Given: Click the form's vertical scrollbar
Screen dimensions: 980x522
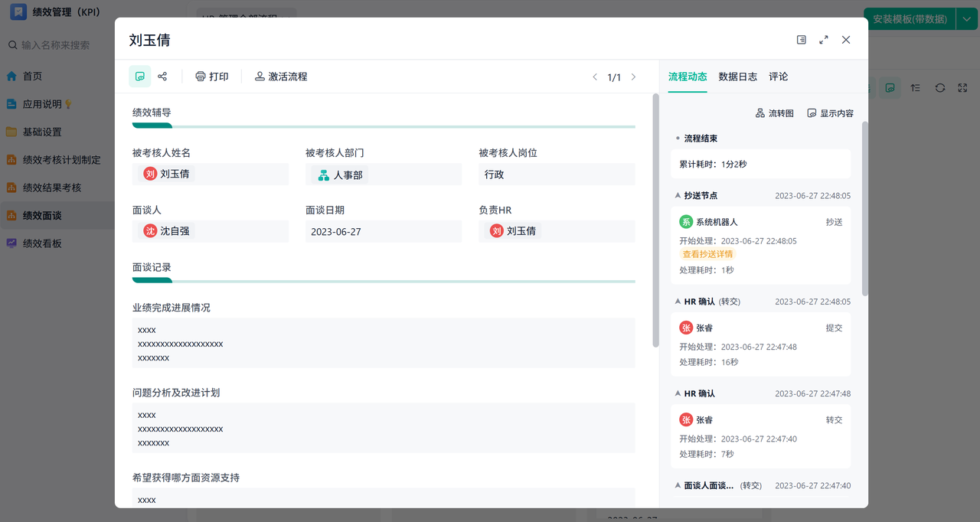Looking at the screenshot, I should [x=655, y=220].
